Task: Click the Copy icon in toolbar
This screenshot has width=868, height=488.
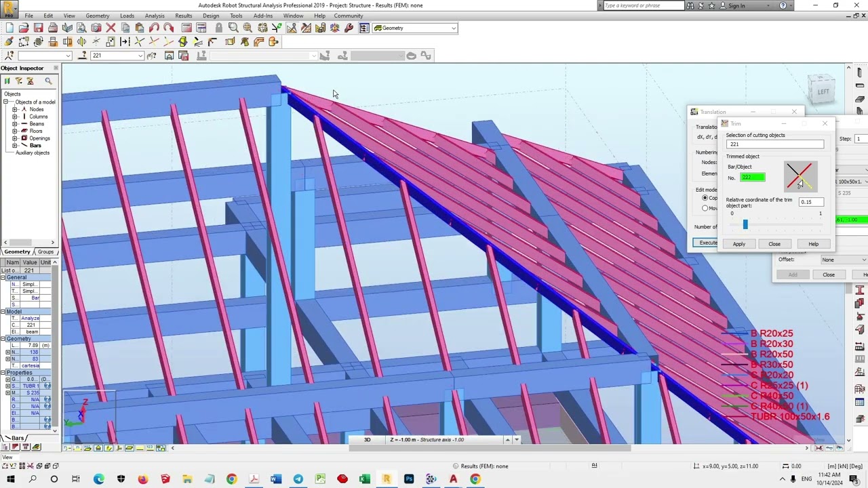Action: click(x=125, y=28)
